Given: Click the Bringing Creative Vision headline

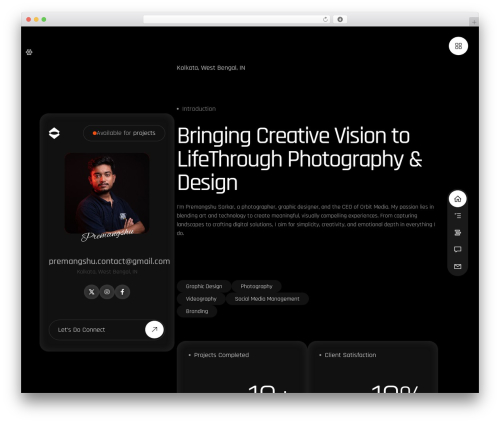Looking at the screenshot, I should (300, 159).
